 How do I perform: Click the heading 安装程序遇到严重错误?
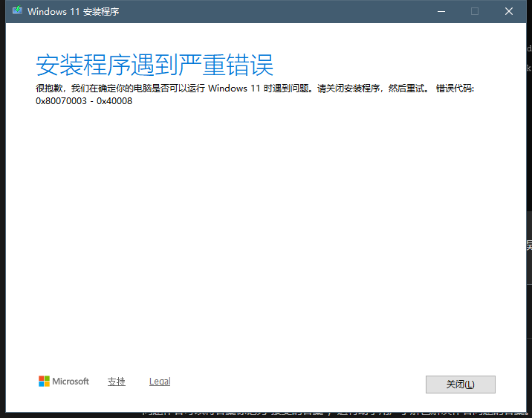(155, 65)
